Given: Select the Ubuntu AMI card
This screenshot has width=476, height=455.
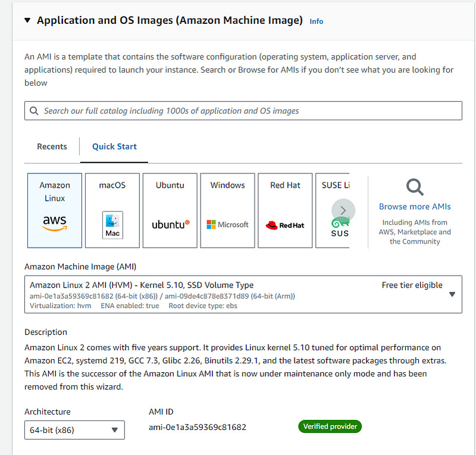Looking at the screenshot, I should 170,210.
